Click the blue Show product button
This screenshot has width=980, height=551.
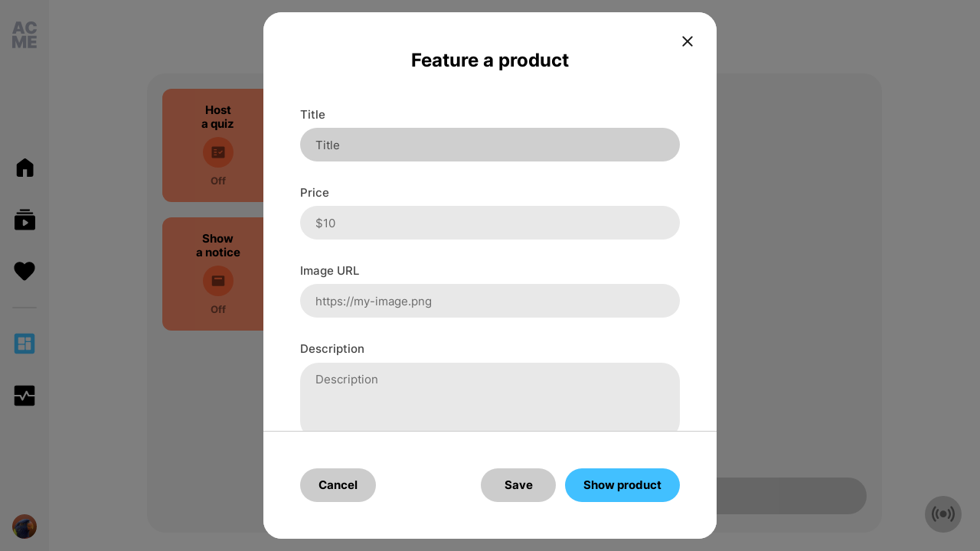pyautogui.click(x=622, y=485)
